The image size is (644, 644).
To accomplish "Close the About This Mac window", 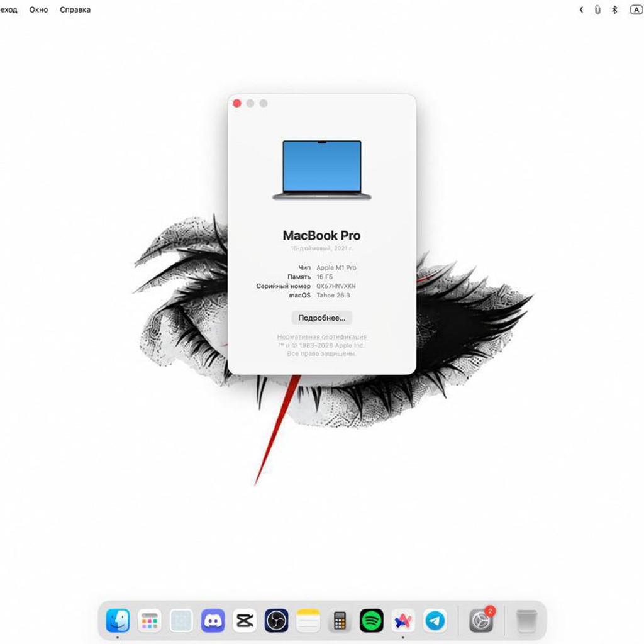I will tap(237, 103).
